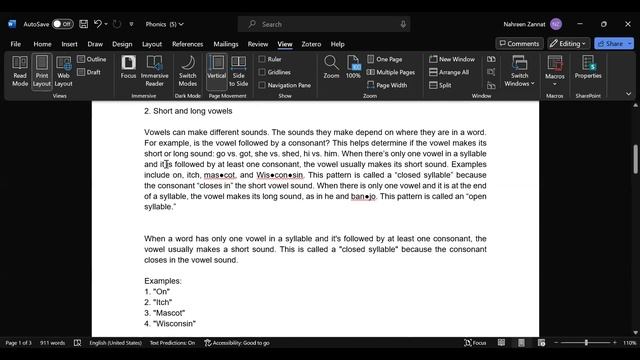
Task: Click Reset Window Position icon
Action: (491, 85)
